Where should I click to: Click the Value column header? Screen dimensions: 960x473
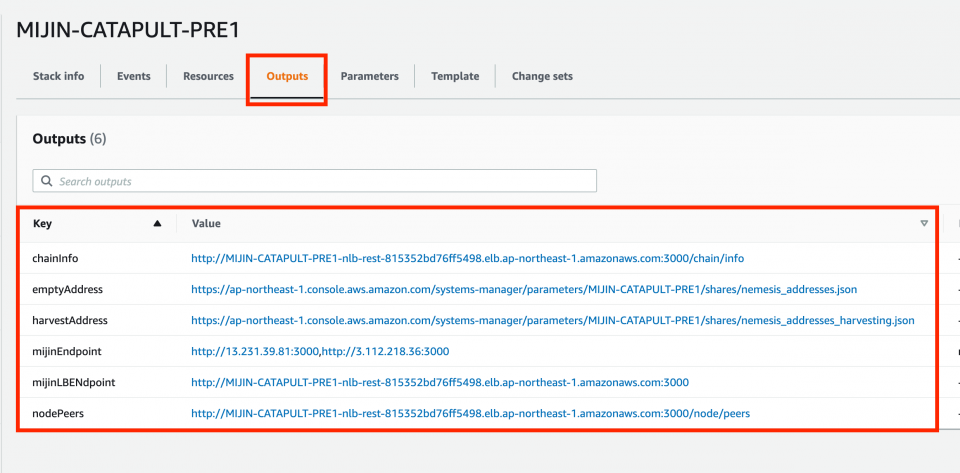[206, 224]
